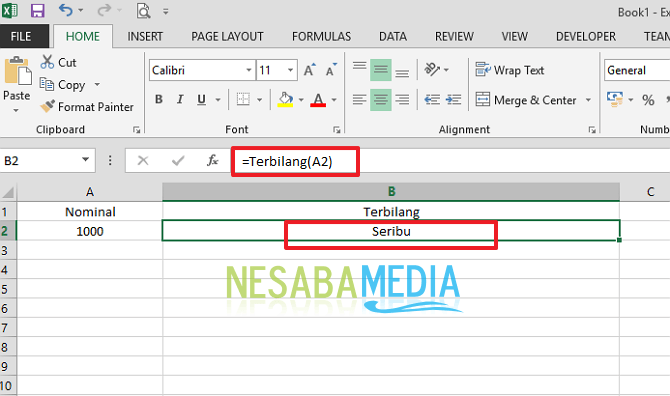Activate the Format Painter
This screenshot has height=396, width=670.
point(87,107)
